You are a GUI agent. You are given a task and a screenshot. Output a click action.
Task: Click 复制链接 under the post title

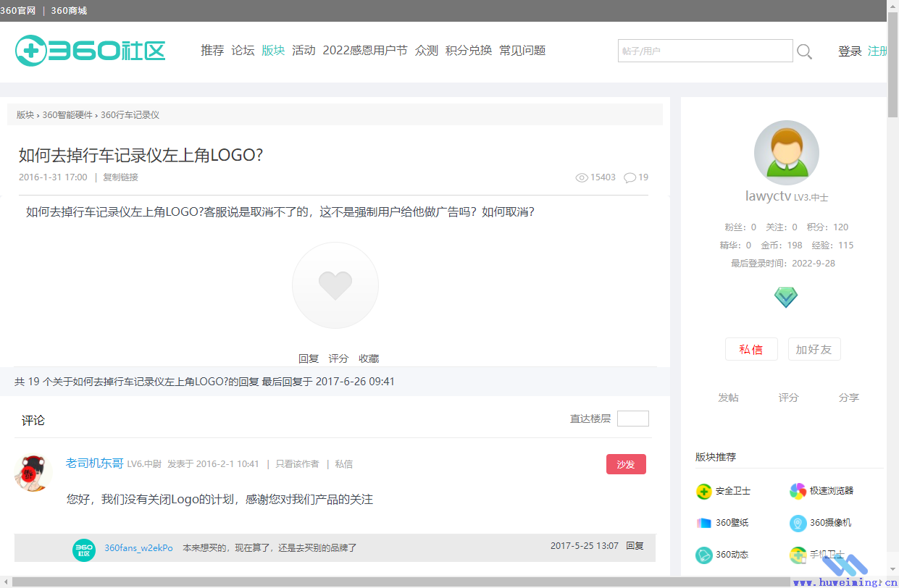[120, 177]
